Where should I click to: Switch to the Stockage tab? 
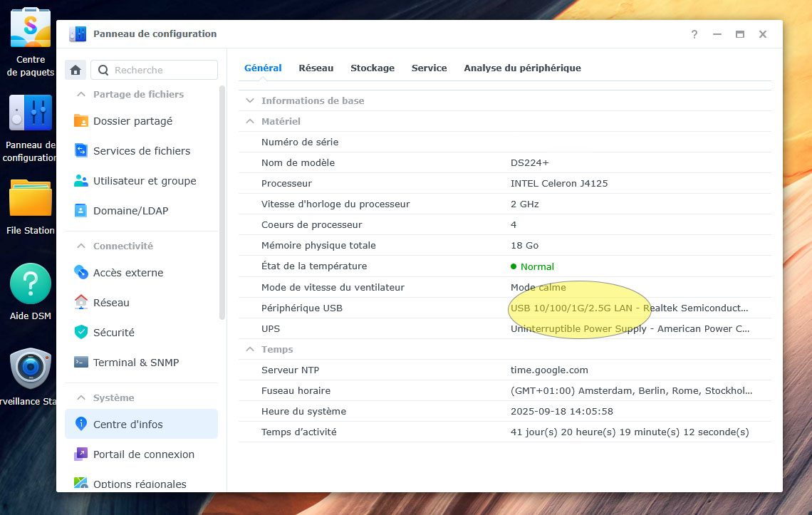click(372, 68)
